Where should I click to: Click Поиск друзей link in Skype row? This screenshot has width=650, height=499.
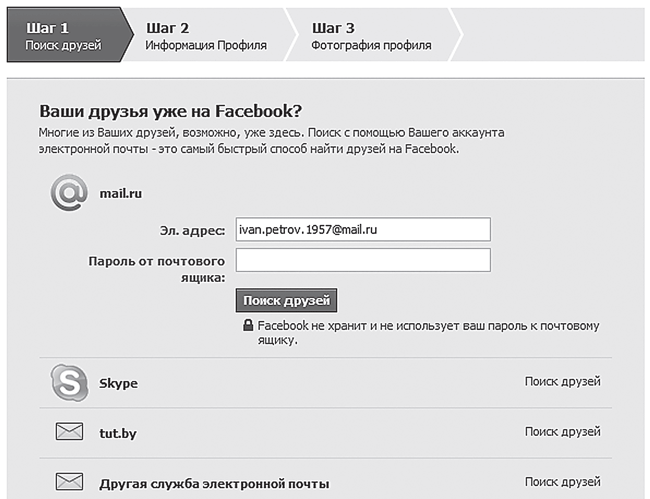(x=563, y=381)
